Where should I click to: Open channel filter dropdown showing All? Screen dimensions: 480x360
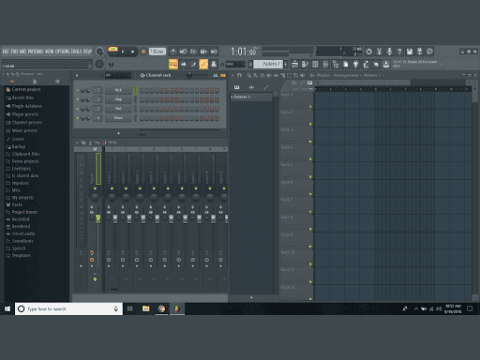[118, 76]
